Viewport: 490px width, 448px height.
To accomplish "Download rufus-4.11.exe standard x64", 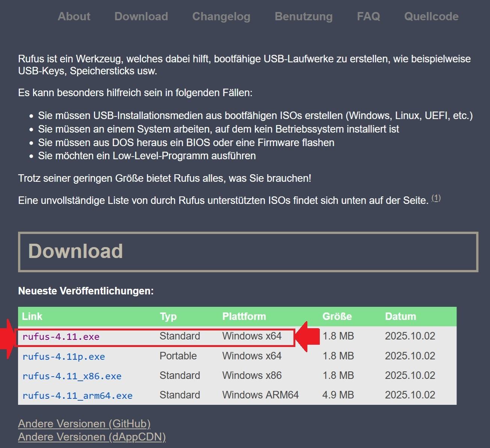I will coord(61,337).
